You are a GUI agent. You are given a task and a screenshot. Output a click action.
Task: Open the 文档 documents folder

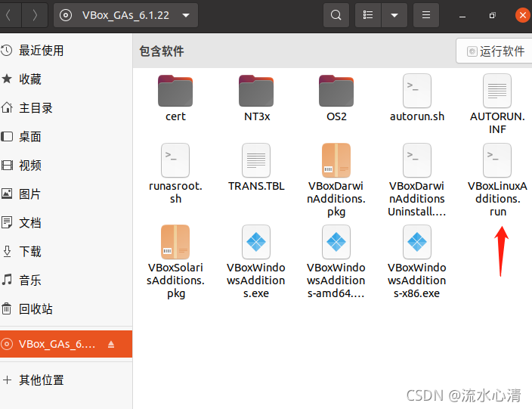(x=66, y=223)
